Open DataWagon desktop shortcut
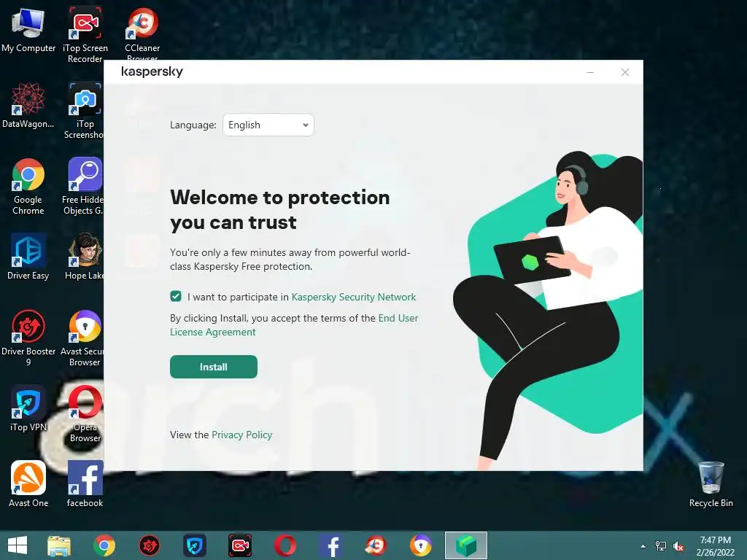The width and height of the screenshot is (747, 560). pyautogui.click(x=28, y=105)
